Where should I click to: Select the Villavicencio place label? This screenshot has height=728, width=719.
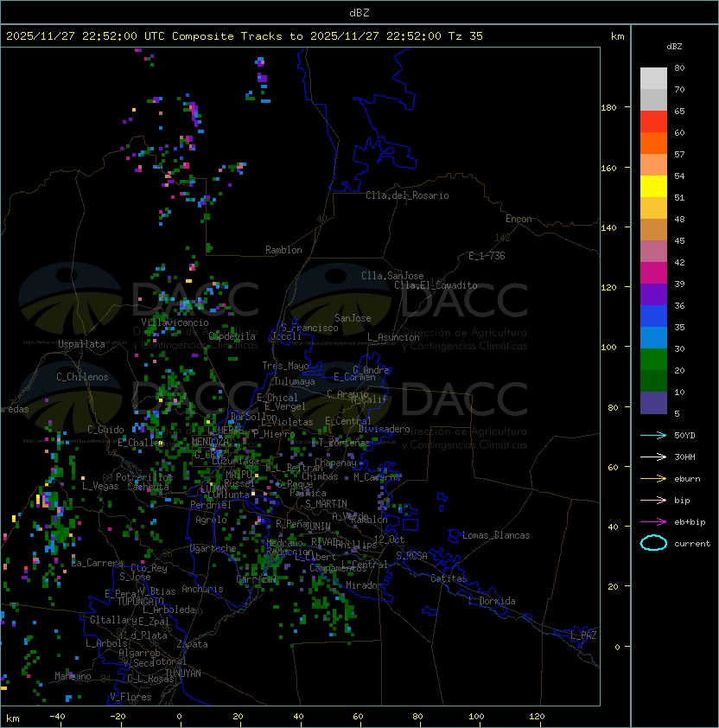(x=175, y=322)
